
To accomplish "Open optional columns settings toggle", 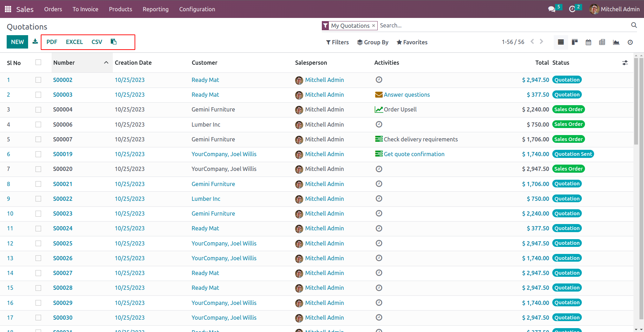I will pos(625,63).
